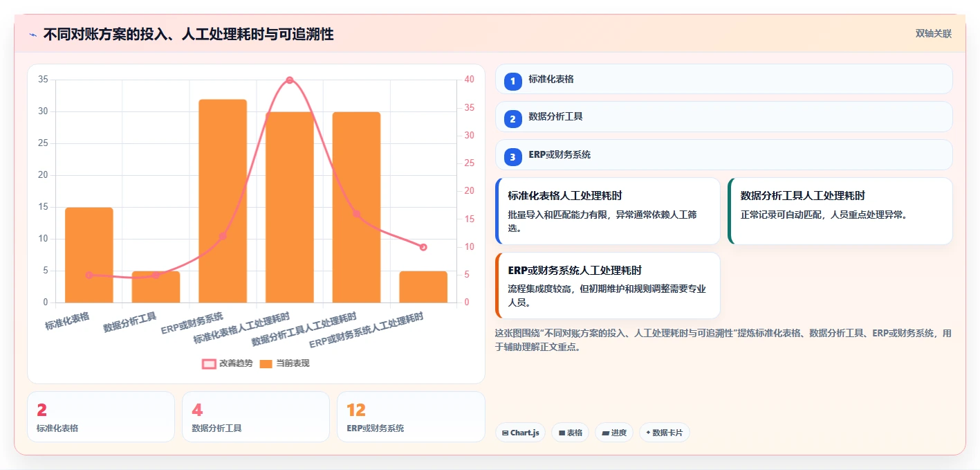Click the peak trend line point at 40

pyautogui.click(x=290, y=80)
